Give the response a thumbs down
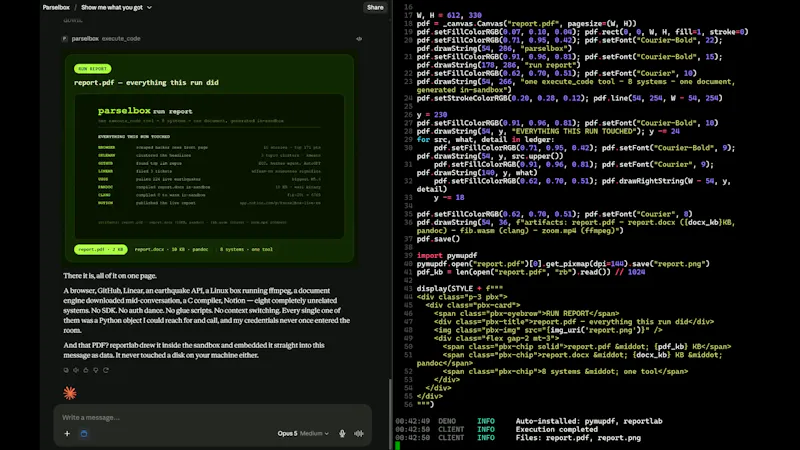 96,370
